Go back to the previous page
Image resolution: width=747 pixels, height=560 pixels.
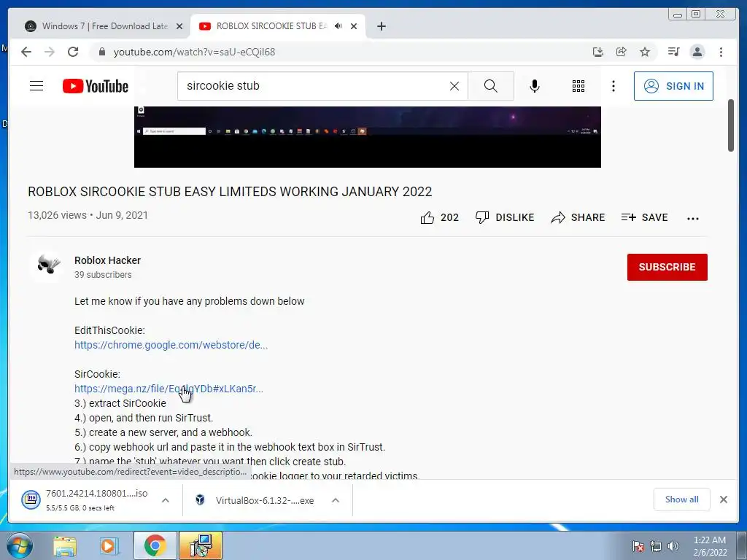click(x=26, y=52)
